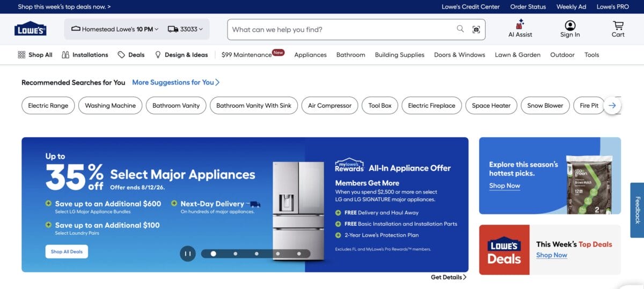Open the Design & Ideas menu

[x=181, y=55]
